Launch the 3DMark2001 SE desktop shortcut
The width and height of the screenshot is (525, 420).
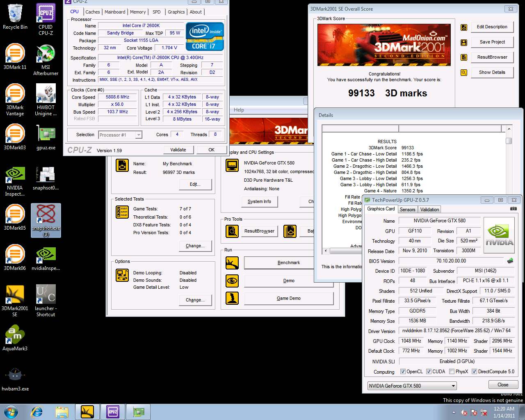point(15,301)
